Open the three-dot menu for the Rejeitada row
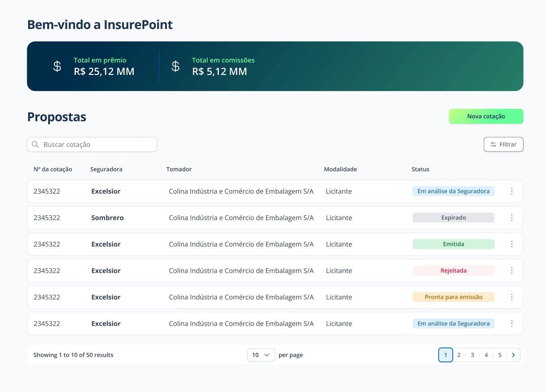Screen dimensions: 546x392 point(512,271)
